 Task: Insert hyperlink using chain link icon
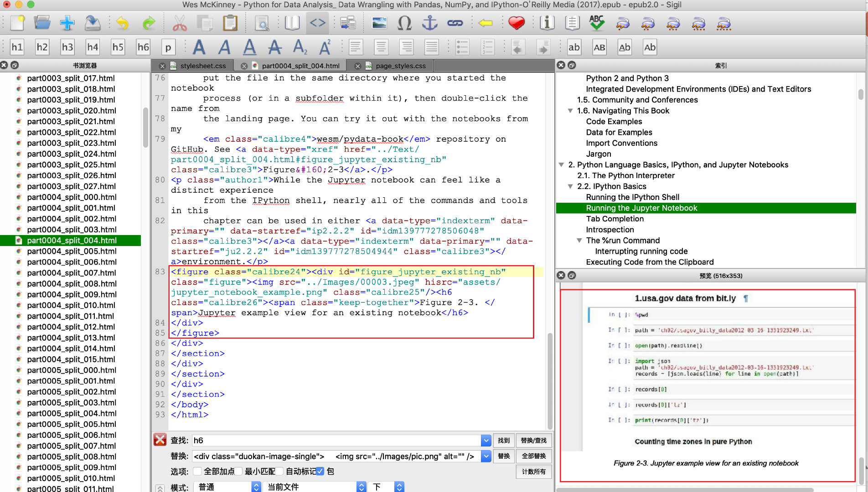[x=455, y=23]
